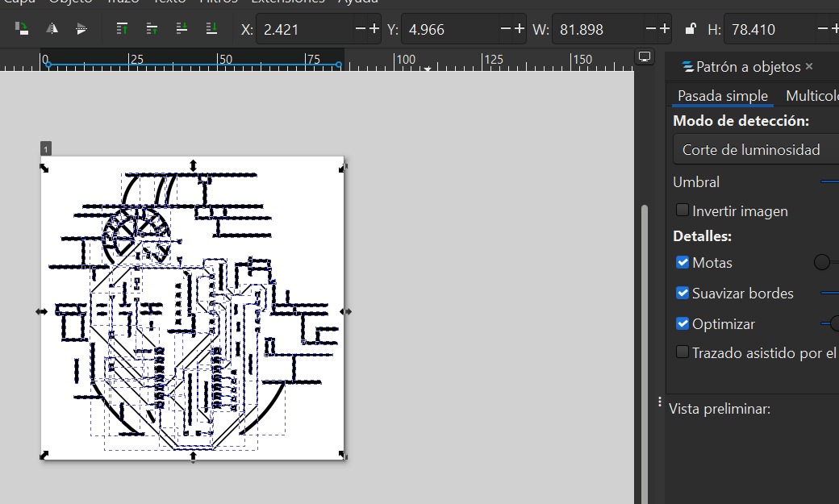Close the Patrón a objetos panel
The width and height of the screenshot is (839, 504).
click(809, 66)
